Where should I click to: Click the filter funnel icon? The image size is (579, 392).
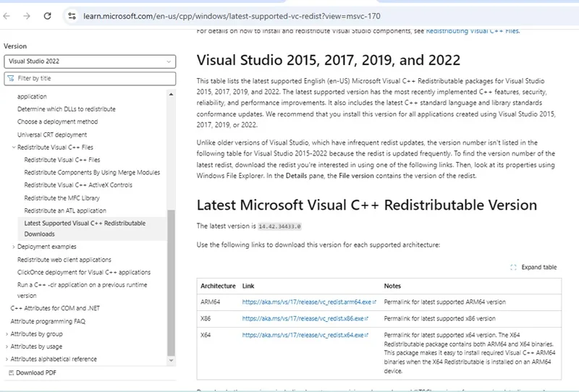point(11,78)
